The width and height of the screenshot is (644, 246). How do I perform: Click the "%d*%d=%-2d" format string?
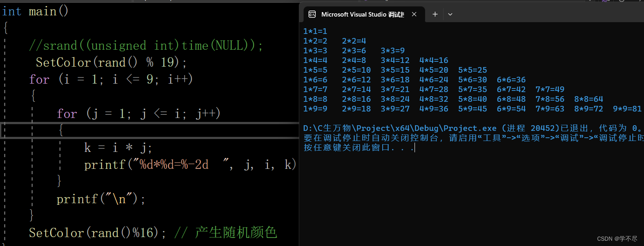pos(180,165)
